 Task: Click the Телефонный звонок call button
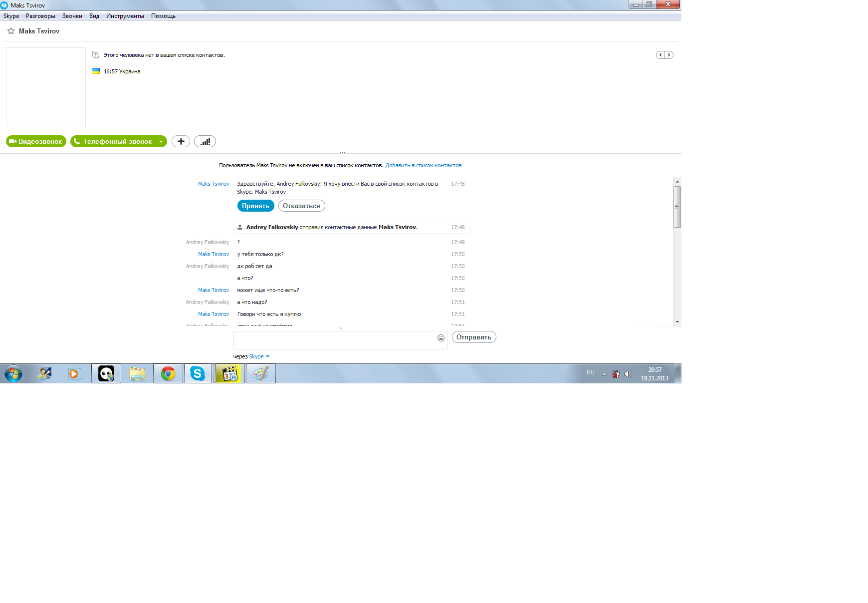[113, 141]
